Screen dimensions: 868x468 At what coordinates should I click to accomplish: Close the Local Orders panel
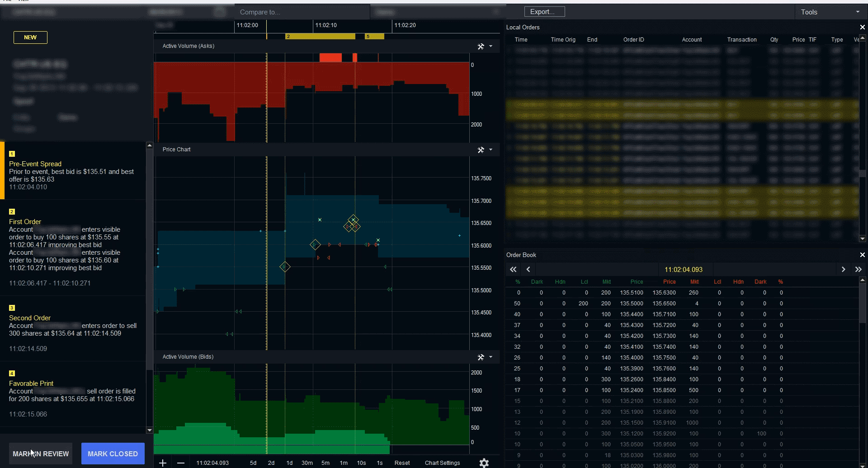(x=862, y=27)
